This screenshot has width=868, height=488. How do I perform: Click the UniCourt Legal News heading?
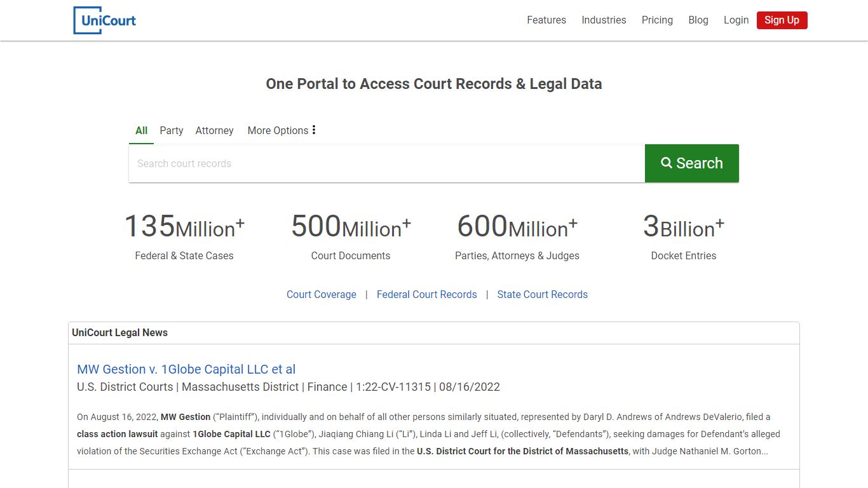coord(120,332)
